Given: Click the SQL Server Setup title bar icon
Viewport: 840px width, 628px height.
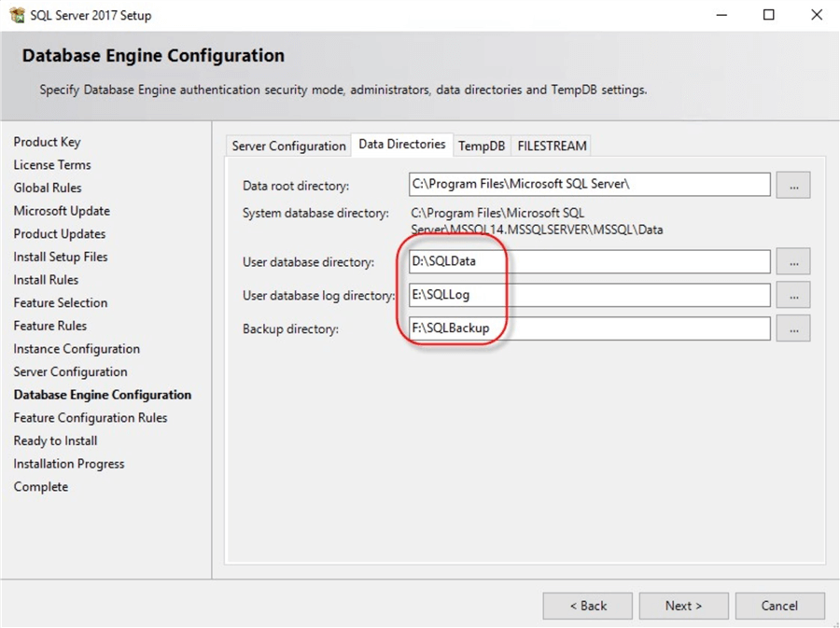Looking at the screenshot, I should point(13,15).
